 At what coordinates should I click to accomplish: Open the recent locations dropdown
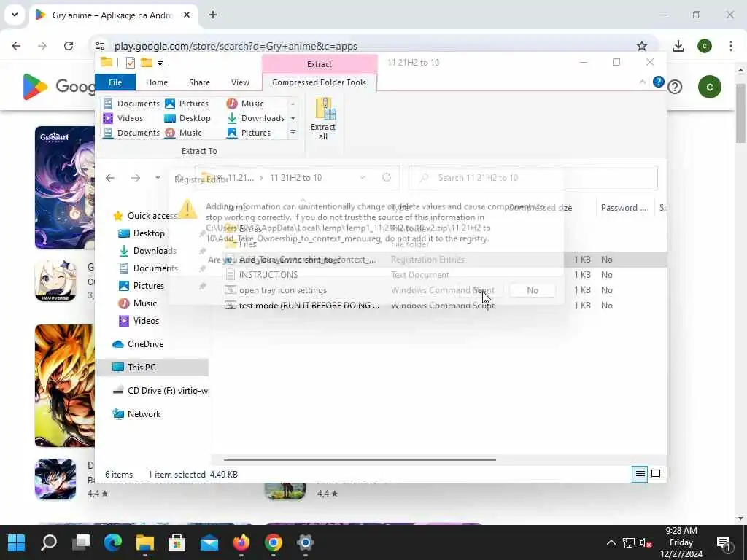[x=158, y=178]
